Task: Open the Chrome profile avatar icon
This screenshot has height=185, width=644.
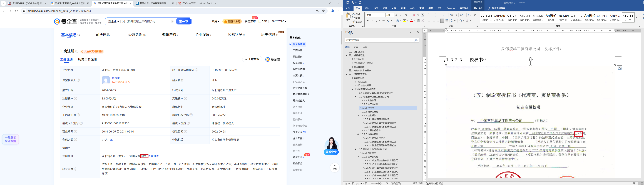Action: click(332, 11)
